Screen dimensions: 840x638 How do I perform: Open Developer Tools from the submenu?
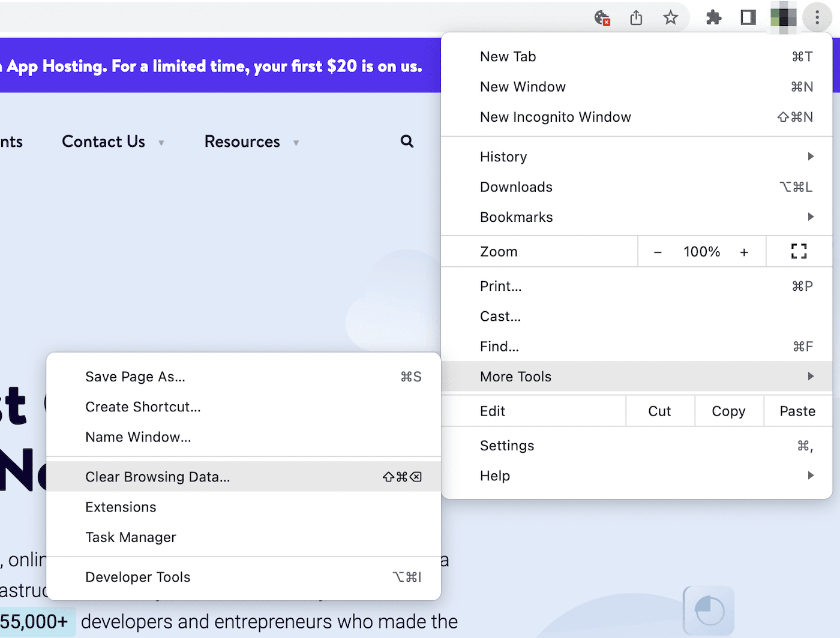[x=137, y=577]
